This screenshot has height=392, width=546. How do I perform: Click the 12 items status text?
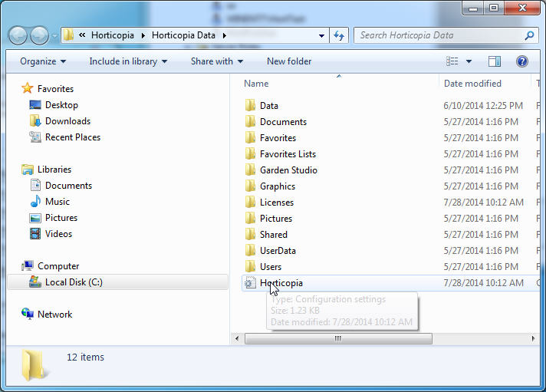(x=85, y=357)
